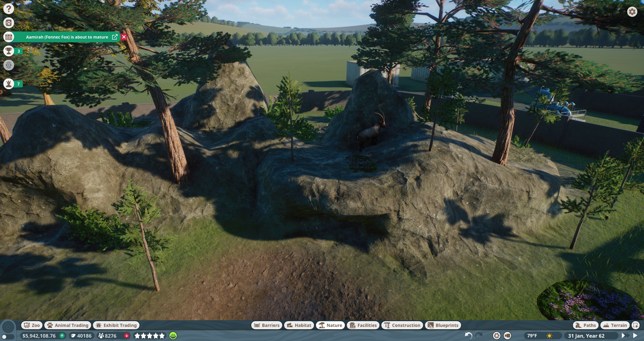Open the chess piece alerts icon

tap(9, 84)
